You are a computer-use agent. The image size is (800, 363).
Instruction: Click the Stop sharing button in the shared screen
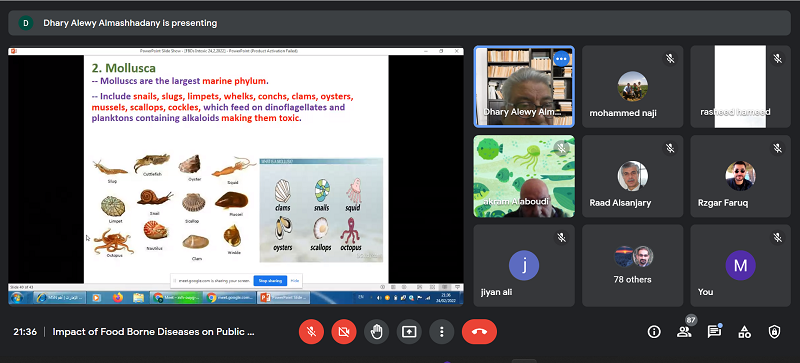coord(270,281)
